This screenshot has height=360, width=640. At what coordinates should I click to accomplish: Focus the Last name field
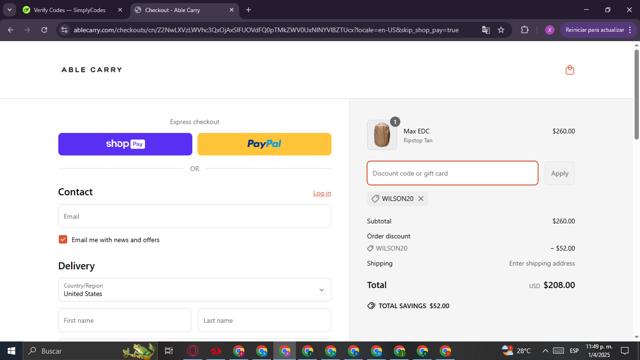coord(264,320)
